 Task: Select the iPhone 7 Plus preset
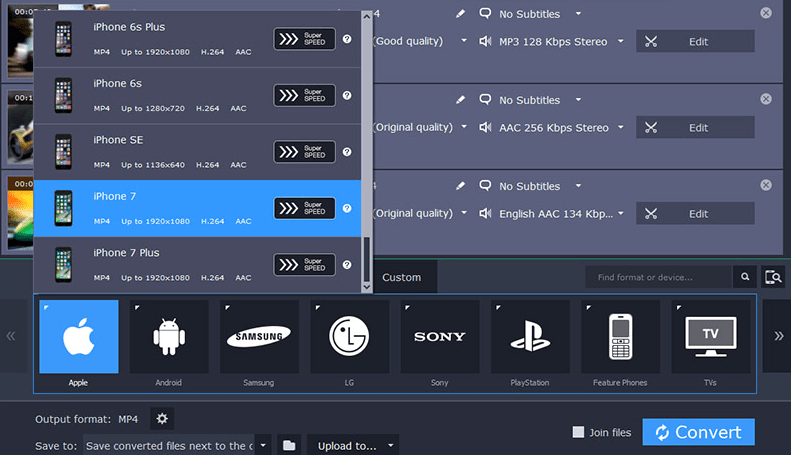197,265
